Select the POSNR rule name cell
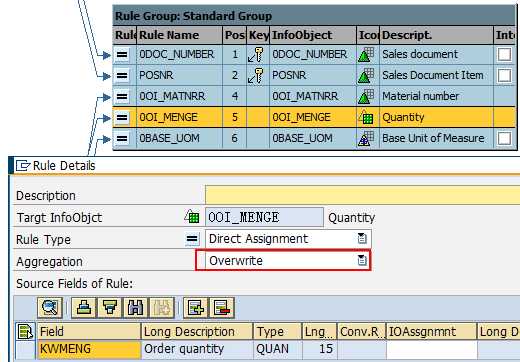 coord(179,75)
